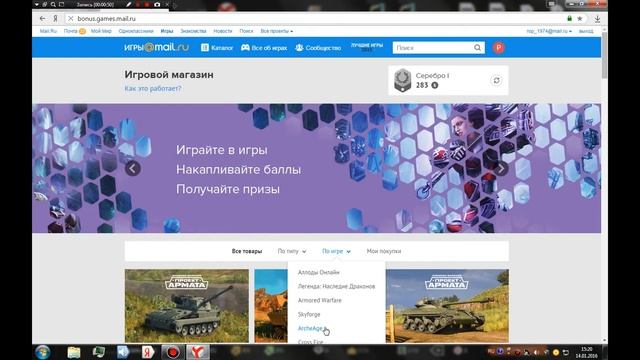Open the Каталог menu item
640x360 pixels.
pos(217,48)
